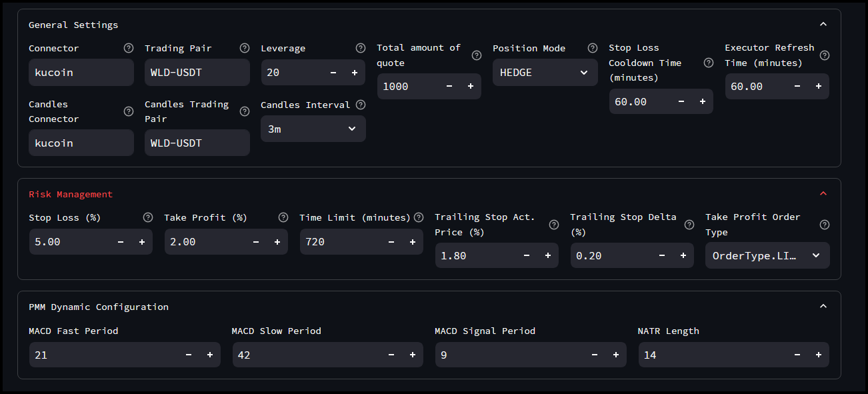
Task: Increase the Leverage value
Action: (354, 72)
